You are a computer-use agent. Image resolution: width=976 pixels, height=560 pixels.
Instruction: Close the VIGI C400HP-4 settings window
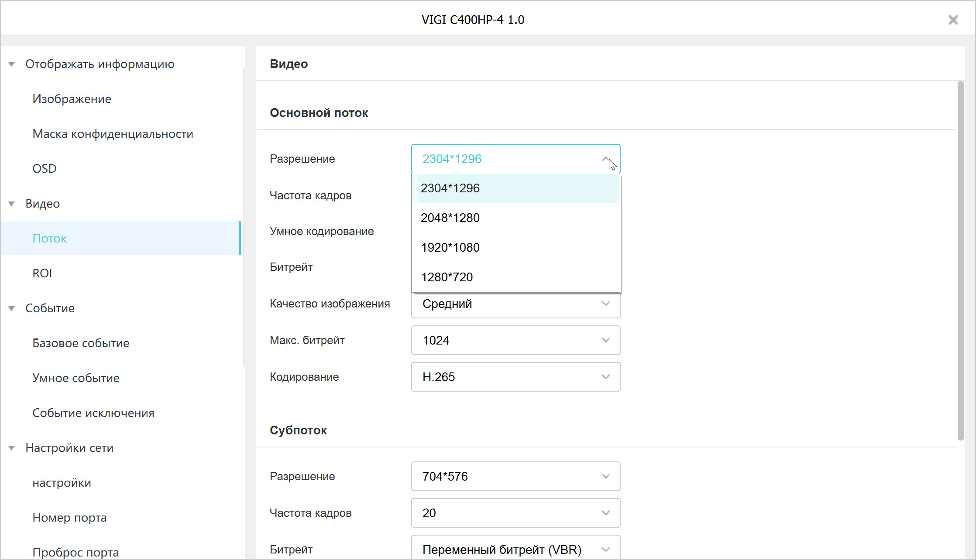coord(953,20)
